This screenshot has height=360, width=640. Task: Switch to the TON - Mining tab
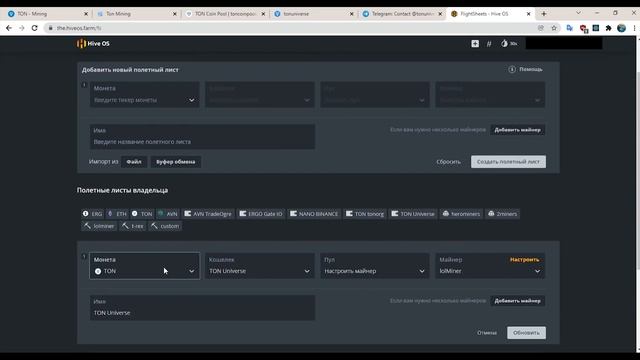46,14
